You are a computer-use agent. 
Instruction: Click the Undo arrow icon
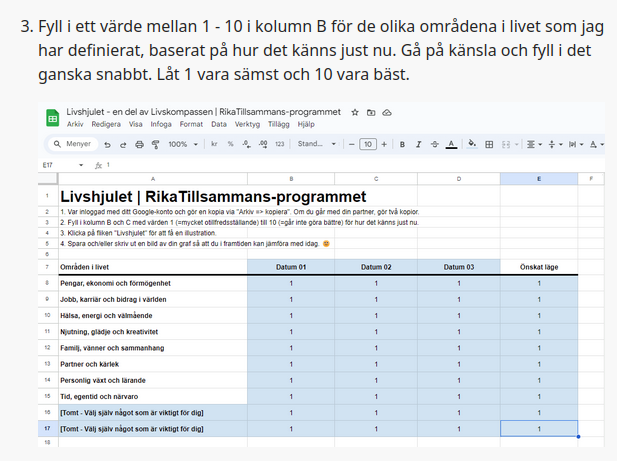(107, 145)
